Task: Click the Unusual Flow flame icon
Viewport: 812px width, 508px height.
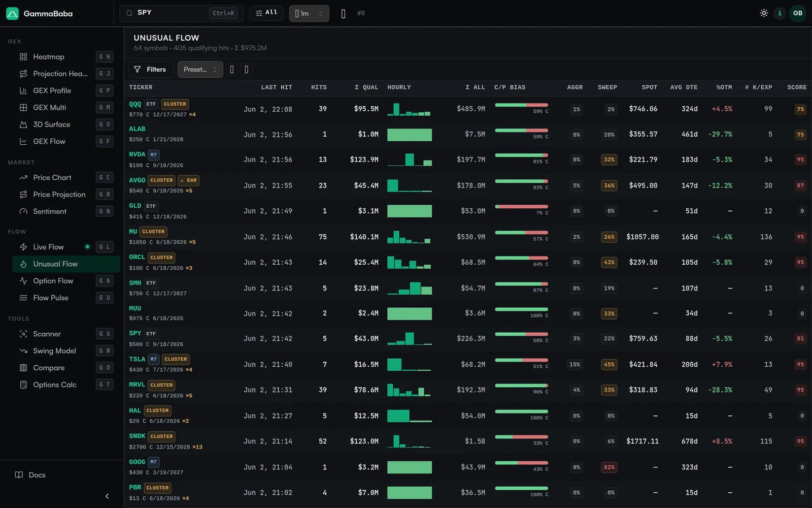Action: [23, 264]
